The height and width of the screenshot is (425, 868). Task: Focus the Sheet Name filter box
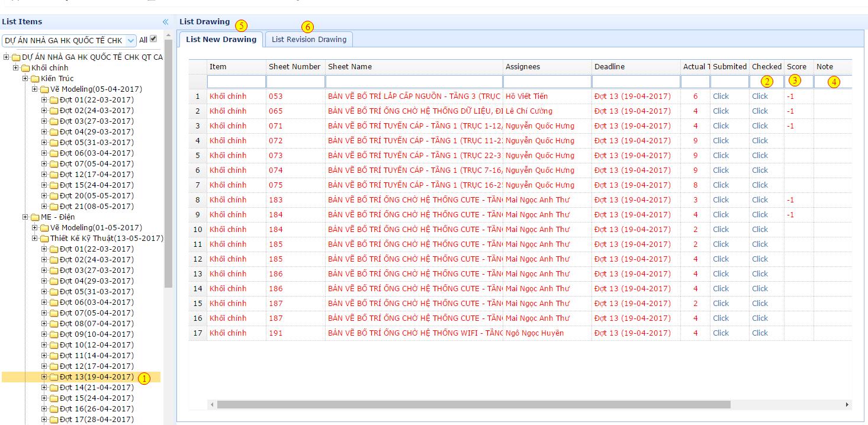(x=414, y=82)
